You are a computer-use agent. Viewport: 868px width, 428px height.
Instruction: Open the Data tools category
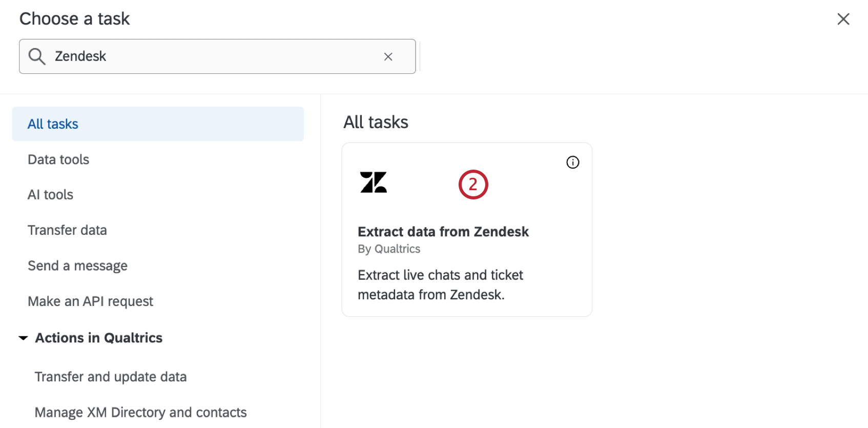[58, 159]
